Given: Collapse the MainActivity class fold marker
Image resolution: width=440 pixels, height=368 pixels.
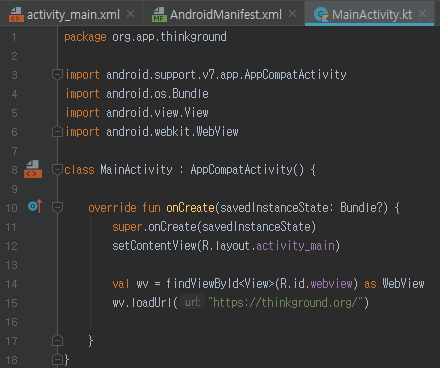Looking at the screenshot, I should click(x=57, y=170).
